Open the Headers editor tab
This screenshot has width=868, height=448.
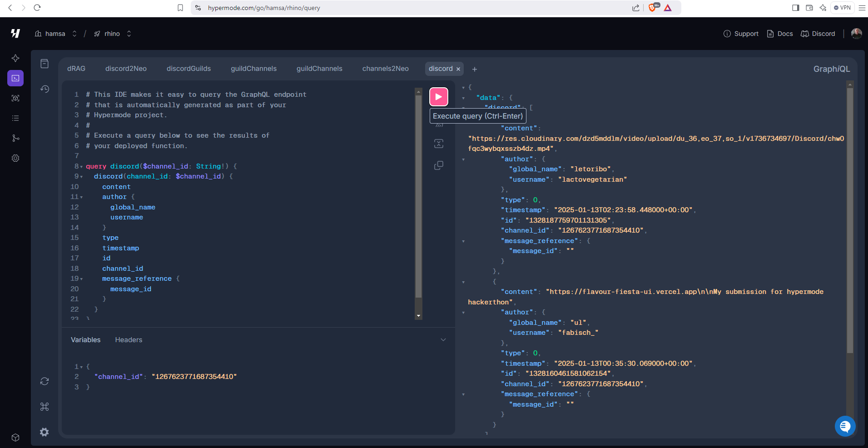129,340
